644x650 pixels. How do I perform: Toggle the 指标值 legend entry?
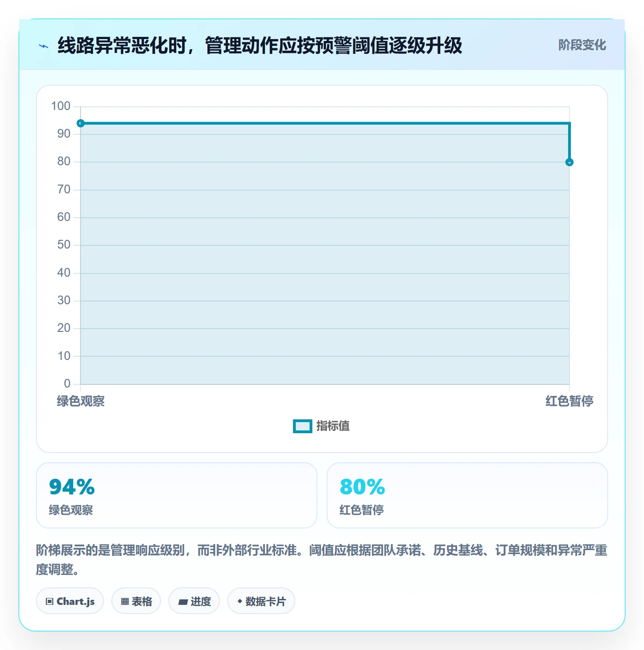pyautogui.click(x=322, y=426)
